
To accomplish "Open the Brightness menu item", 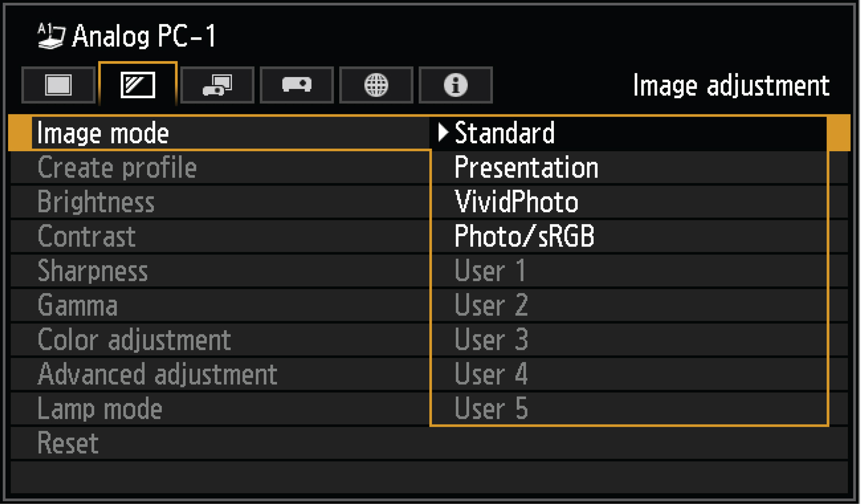I will click(96, 202).
